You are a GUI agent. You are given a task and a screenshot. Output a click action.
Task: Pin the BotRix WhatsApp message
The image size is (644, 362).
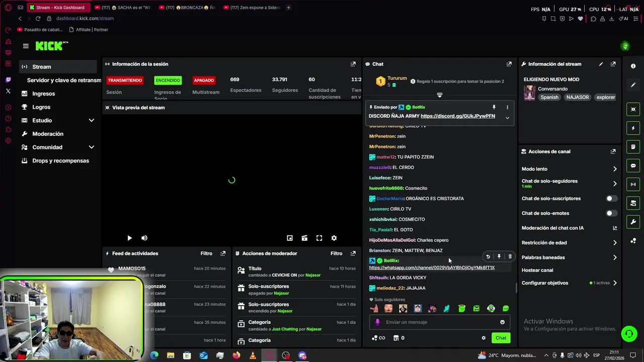499,256
